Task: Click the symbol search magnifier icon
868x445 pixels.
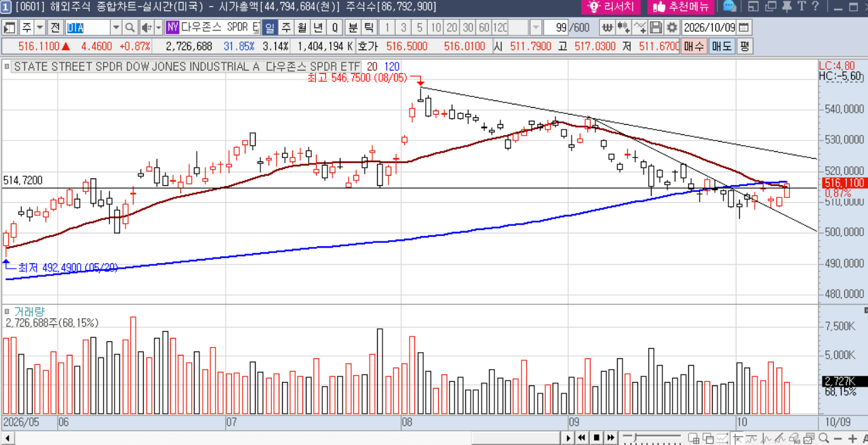Action: (130, 28)
